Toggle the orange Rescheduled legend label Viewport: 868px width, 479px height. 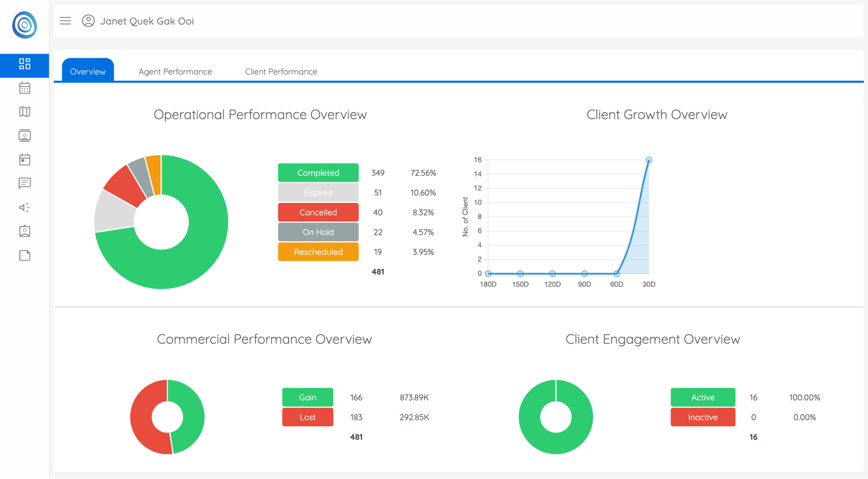(x=318, y=252)
